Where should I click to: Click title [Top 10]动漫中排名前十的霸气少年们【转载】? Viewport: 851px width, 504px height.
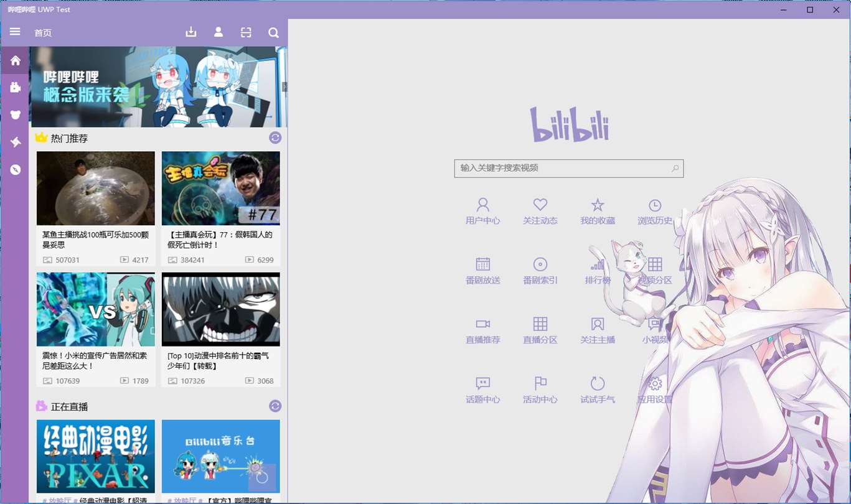click(x=218, y=361)
